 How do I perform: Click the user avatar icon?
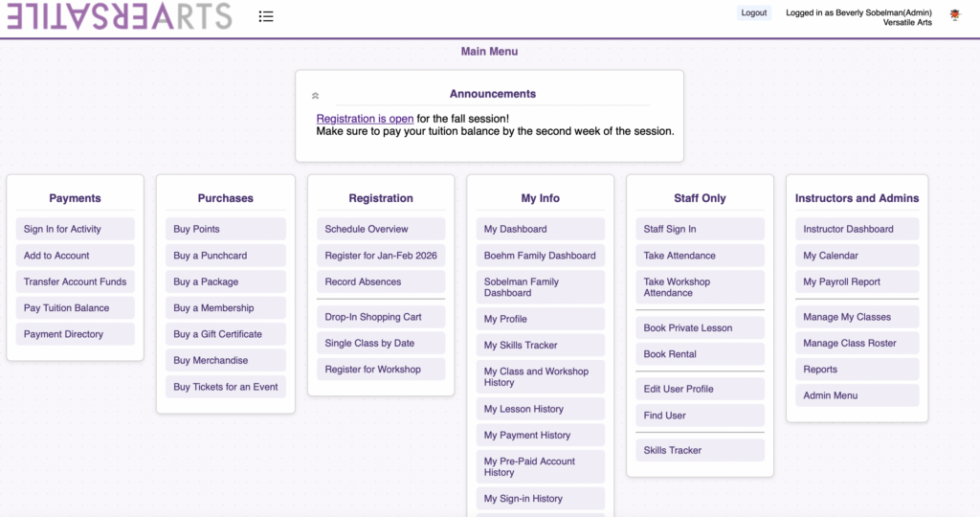954,14
